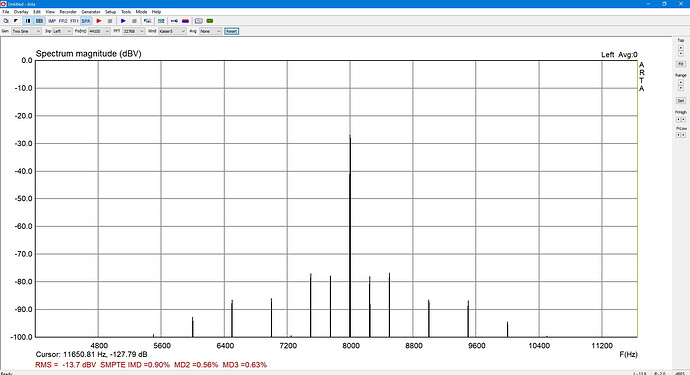This screenshot has height=375, width=690.
Task: Open the Generator menu
Action: click(91, 12)
